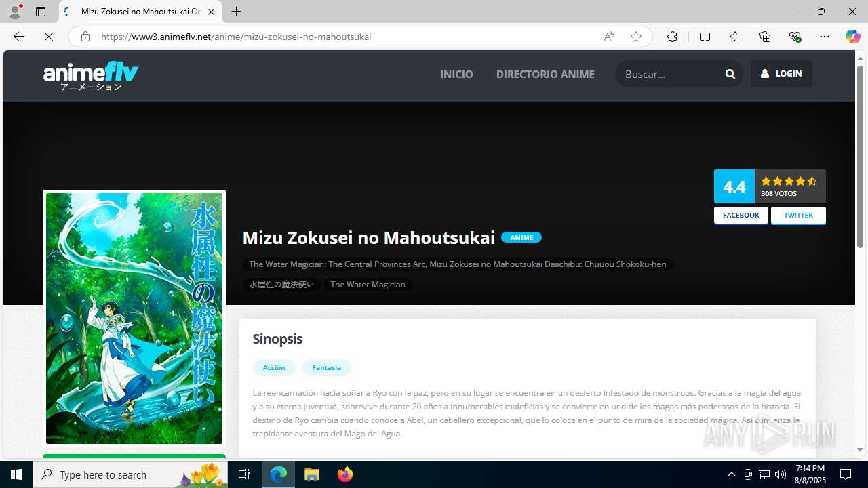
Task: Open Browser essentials icon
Action: tap(795, 37)
